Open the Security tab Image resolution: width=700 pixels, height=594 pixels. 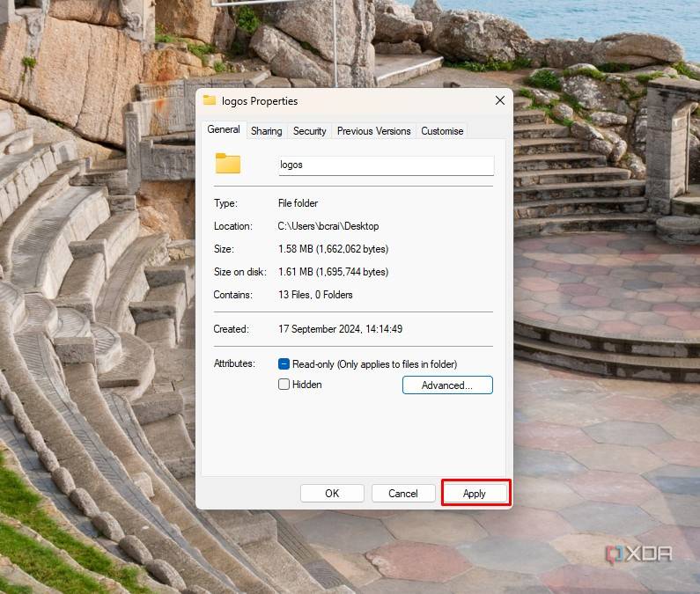coord(309,131)
